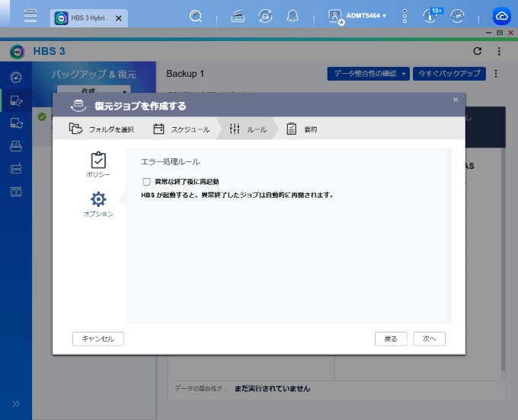Screen dimensions: 518x420
Task: Go to the スケジュール wizard step
Action: 182,129
